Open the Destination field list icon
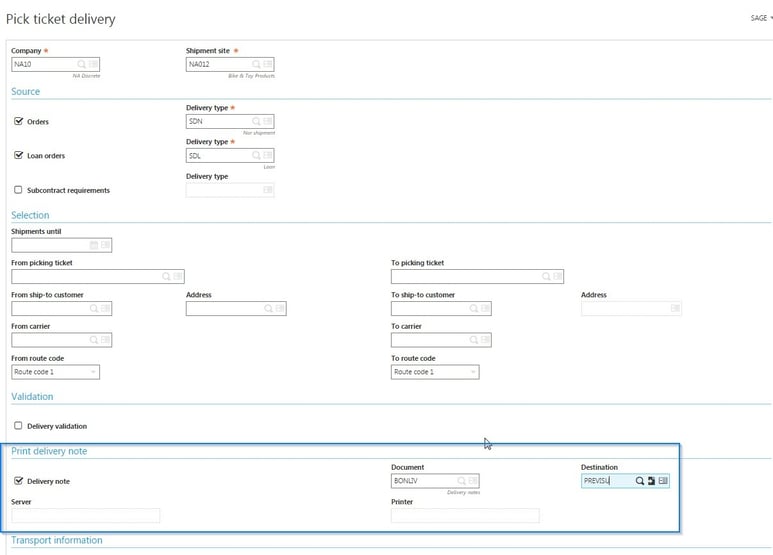 (662, 481)
